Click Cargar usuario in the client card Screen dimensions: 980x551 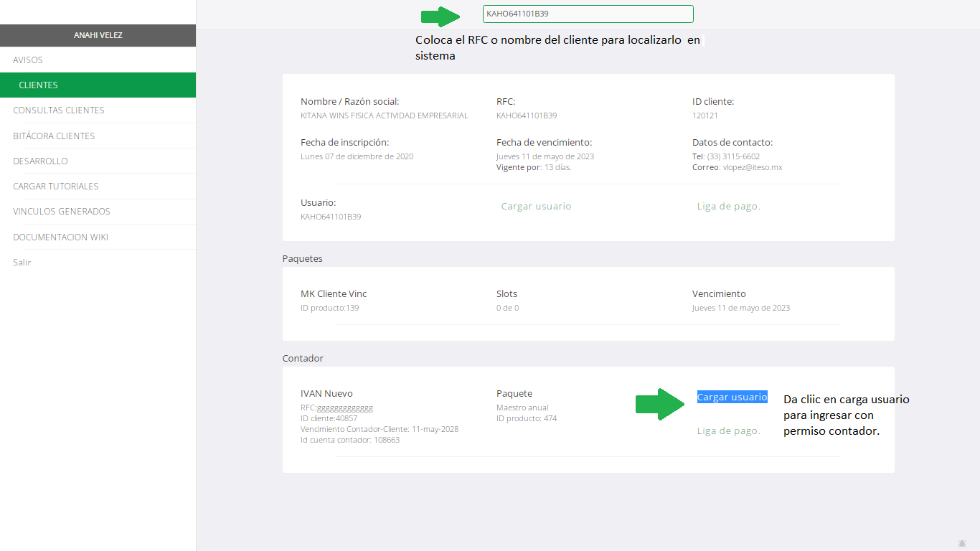coord(536,207)
